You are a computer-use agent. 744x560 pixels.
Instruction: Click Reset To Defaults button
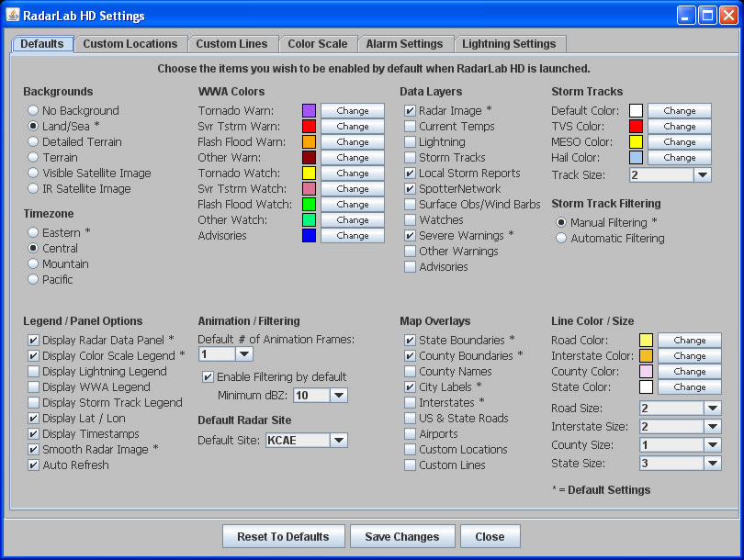point(283,536)
